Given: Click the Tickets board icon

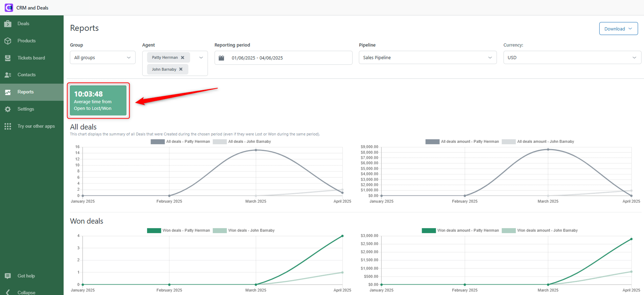Looking at the screenshot, I should click(x=8, y=58).
